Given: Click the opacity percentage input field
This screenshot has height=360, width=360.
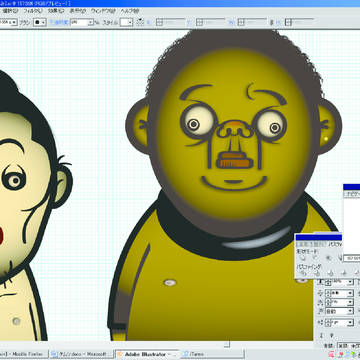Looking at the screenshot, I should (79, 23).
